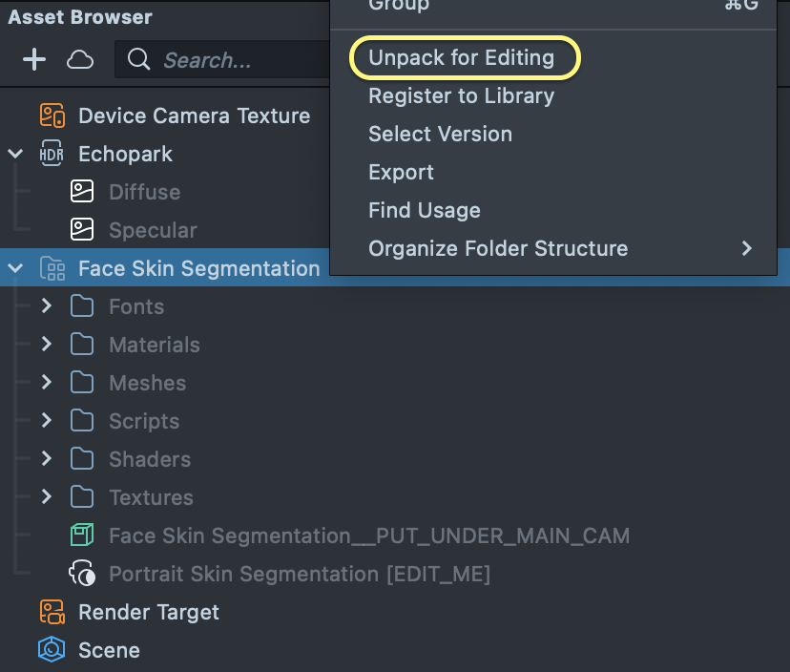This screenshot has width=790, height=672.
Task: Click the Diffuse texture icon
Action: click(x=83, y=192)
